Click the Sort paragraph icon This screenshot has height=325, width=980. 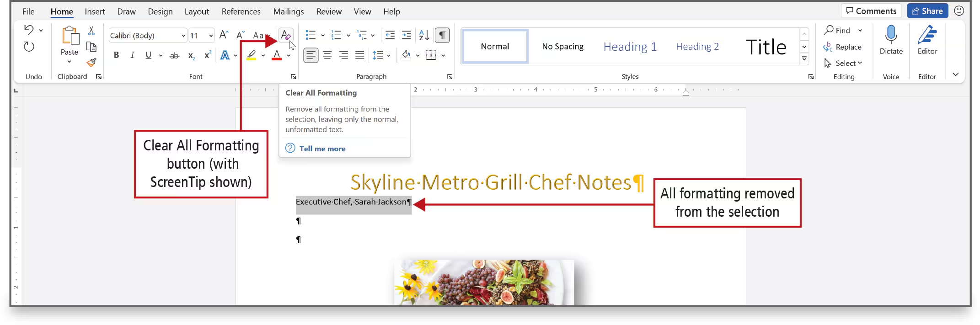[424, 35]
